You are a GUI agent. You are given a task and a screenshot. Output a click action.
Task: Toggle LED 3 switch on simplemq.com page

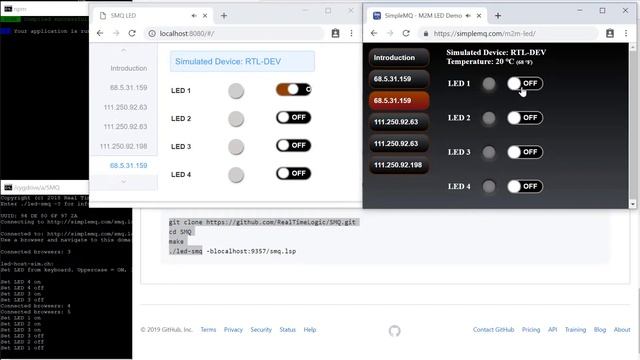click(x=525, y=152)
